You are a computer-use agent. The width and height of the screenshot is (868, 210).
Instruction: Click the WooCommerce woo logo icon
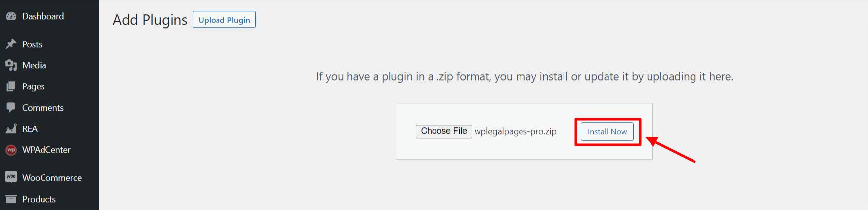pyautogui.click(x=11, y=177)
